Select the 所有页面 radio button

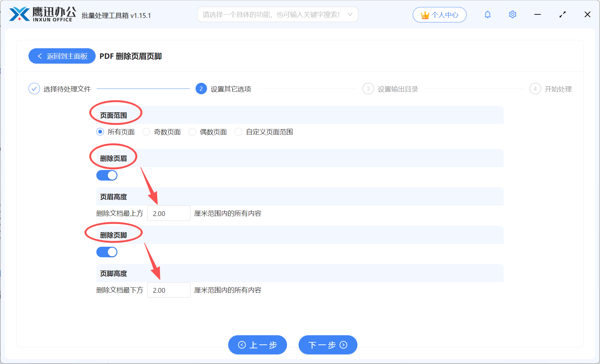[x=100, y=132]
